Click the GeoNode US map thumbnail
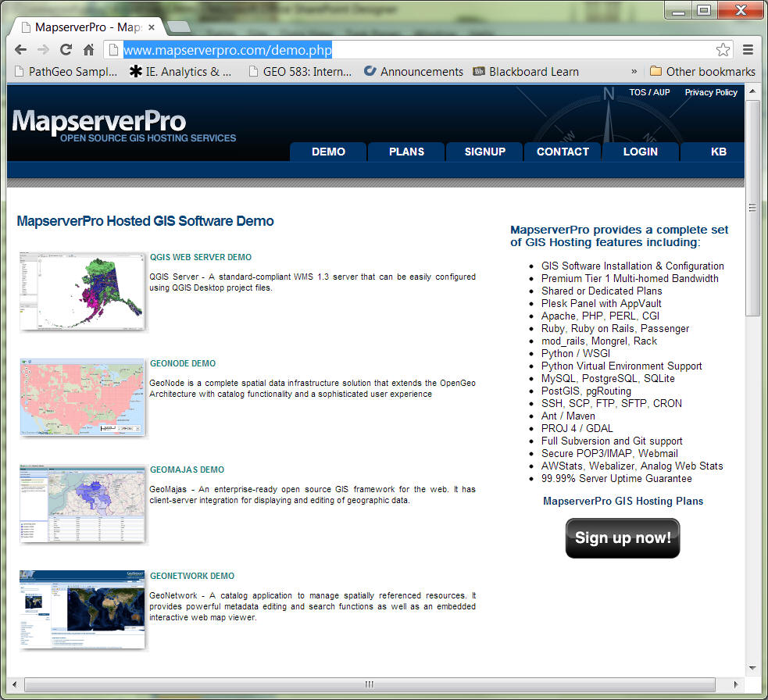This screenshot has width=768, height=700. click(82, 398)
